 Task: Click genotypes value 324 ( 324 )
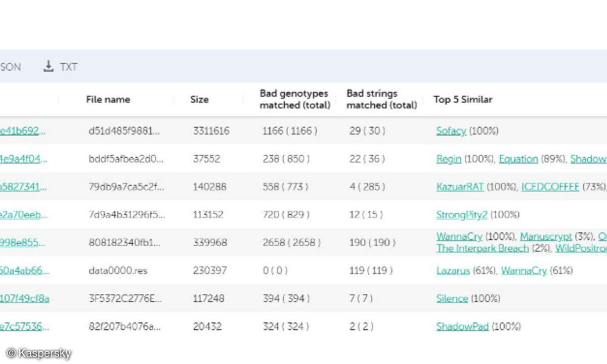tap(286, 326)
